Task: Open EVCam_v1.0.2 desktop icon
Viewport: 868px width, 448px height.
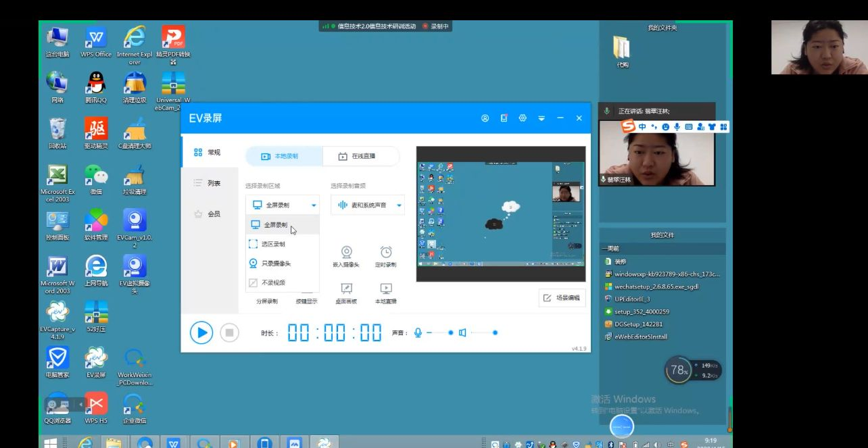Action: coord(135,228)
